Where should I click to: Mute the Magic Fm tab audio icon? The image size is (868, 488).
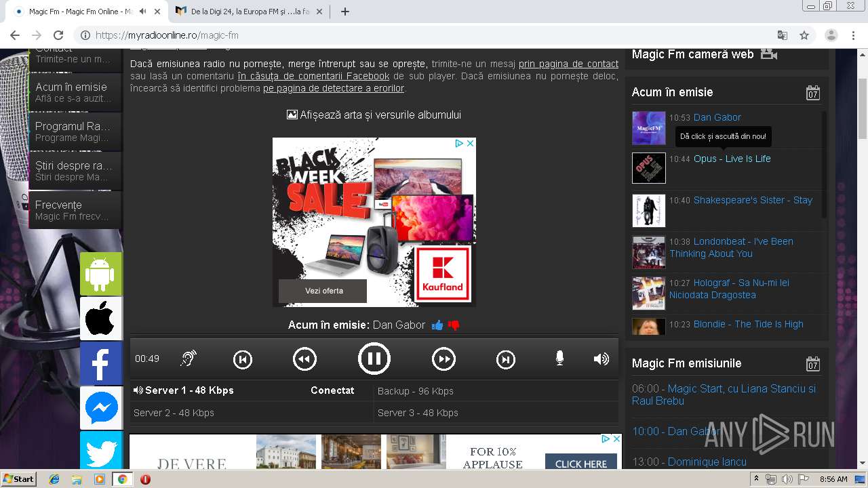point(143,12)
